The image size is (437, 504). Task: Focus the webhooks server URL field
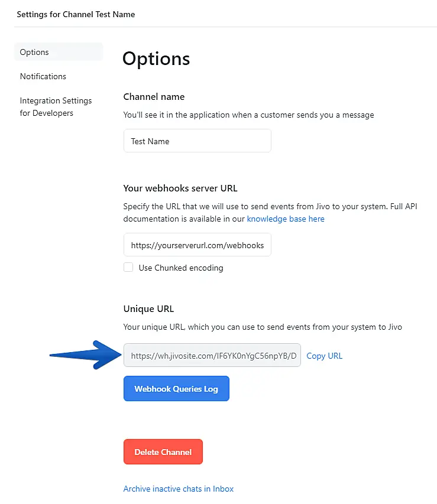coord(197,245)
